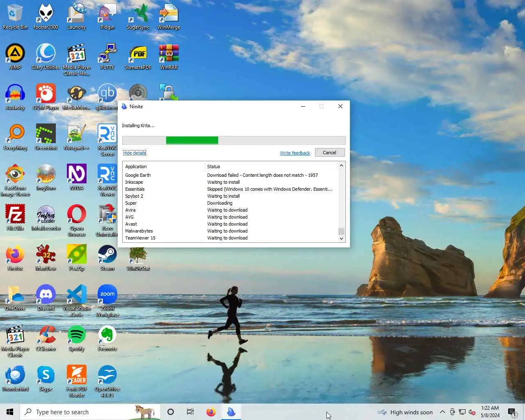Cancel the Ninite installation
The image size is (525, 420).
coord(329,153)
